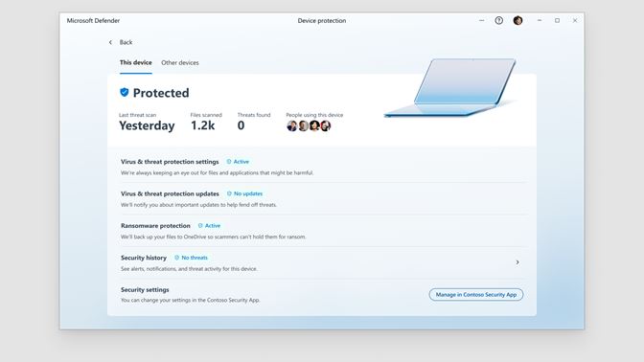The width and height of the screenshot is (644, 362).
Task: Click the Yesterday last threat scan value
Action: point(147,125)
